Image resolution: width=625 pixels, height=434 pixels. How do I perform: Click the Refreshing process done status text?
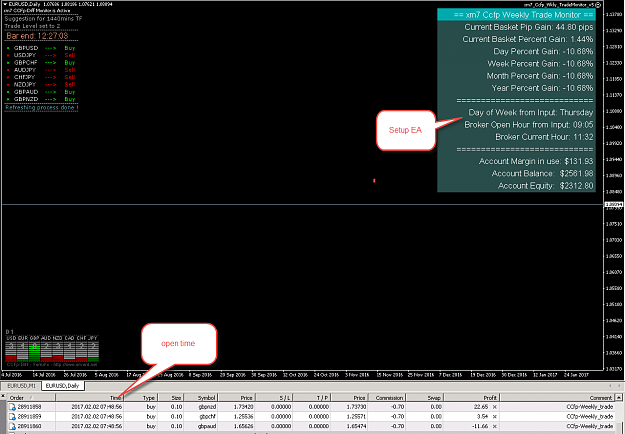[41, 108]
